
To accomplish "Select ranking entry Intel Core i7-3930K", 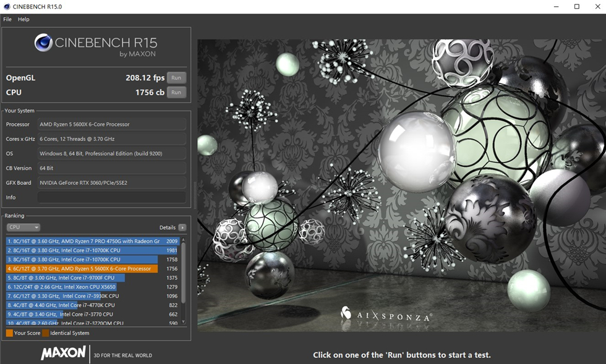I will coord(92,296).
